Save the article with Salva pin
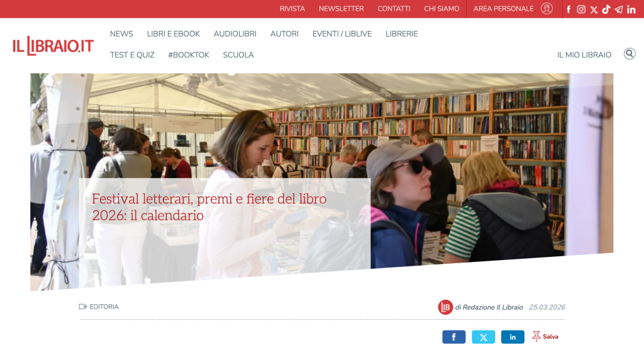This screenshot has height=357, width=644. tap(545, 336)
